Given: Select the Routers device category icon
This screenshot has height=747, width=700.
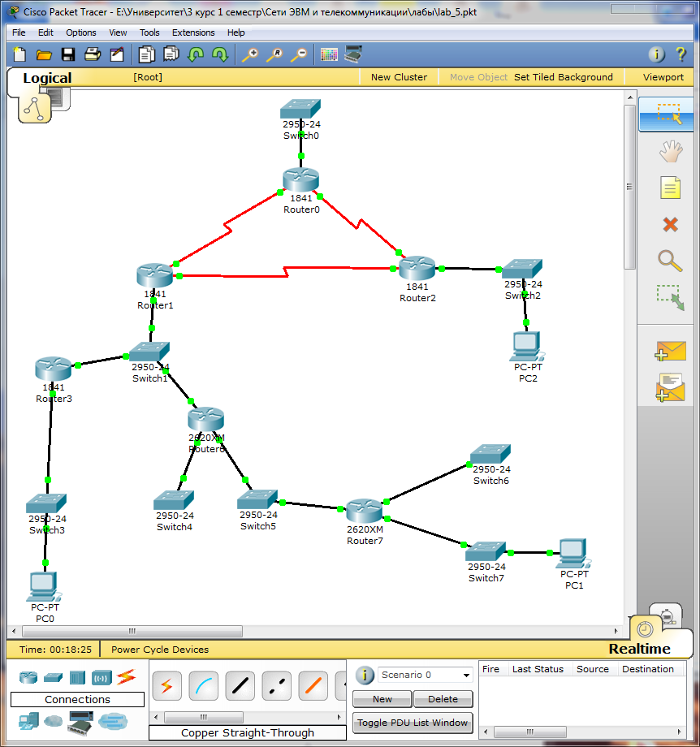Looking at the screenshot, I should pyautogui.click(x=28, y=677).
